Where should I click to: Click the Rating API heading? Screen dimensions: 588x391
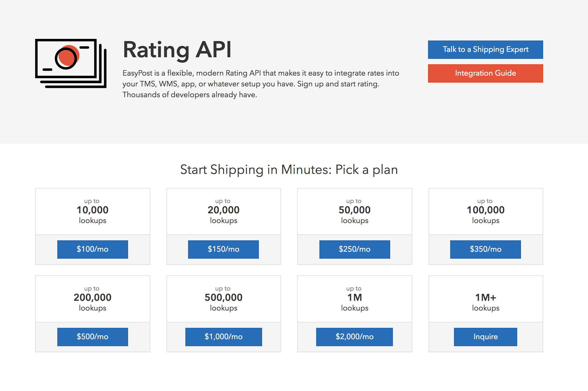[x=177, y=50]
